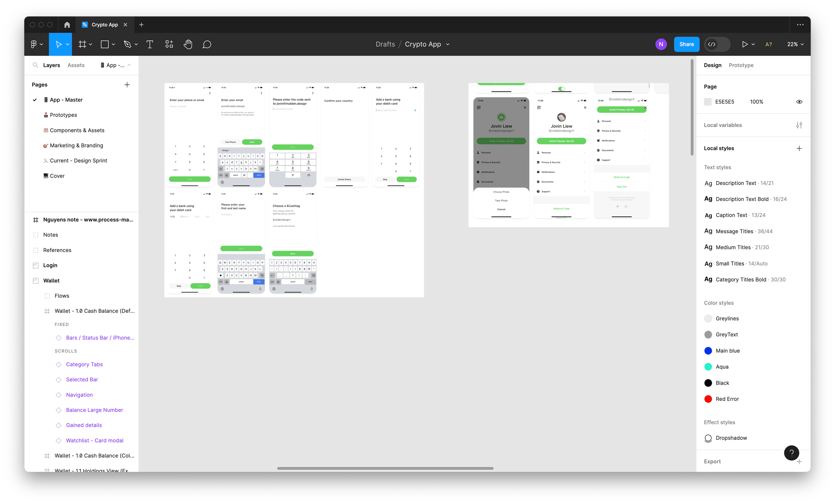Image resolution: width=835 pixels, height=504 pixels.
Task: Open the Components & Assets page
Action: pyautogui.click(x=77, y=130)
